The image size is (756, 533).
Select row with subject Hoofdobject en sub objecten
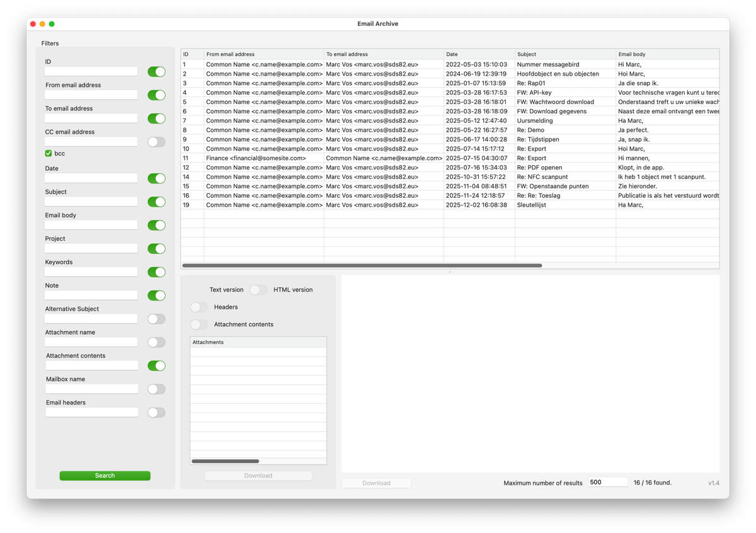pos(450,74)
